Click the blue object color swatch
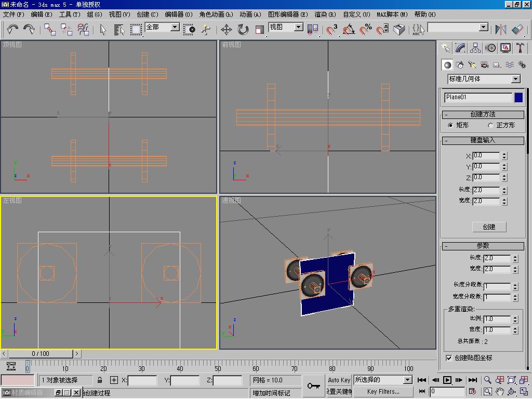532x399 pixels. pos(518,97)
